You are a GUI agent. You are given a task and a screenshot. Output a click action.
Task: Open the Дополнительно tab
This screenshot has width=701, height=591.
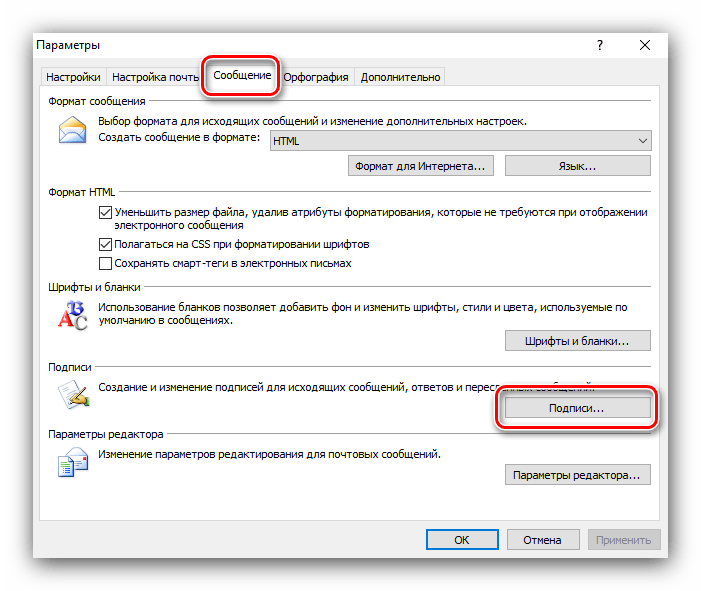[400, 77]
